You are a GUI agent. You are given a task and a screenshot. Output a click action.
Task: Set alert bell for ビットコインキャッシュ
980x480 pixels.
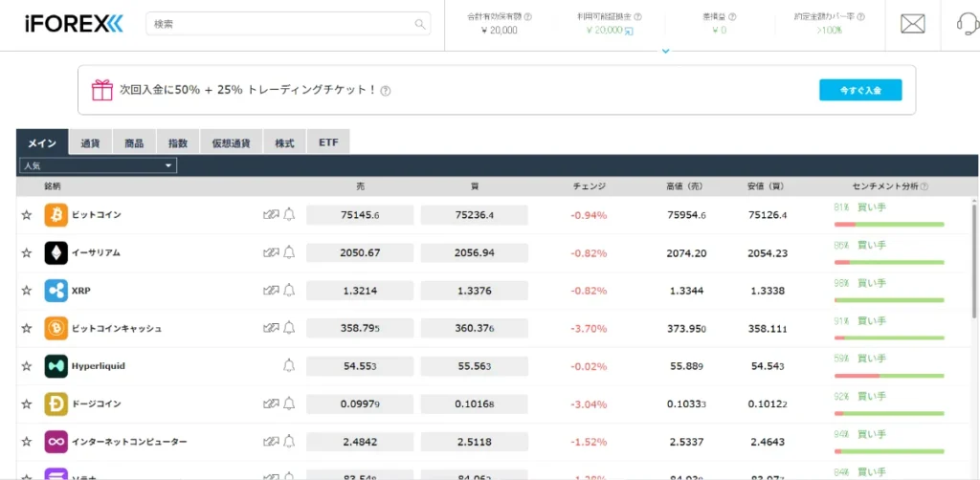(289, 328)
